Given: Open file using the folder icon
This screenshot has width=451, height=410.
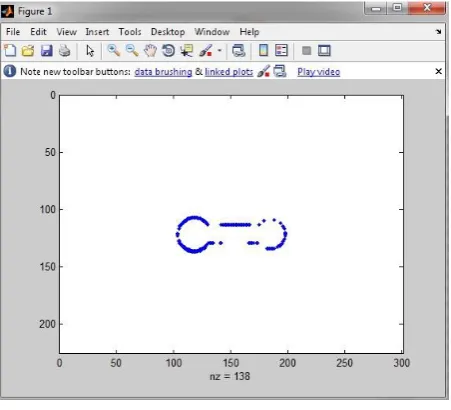Looking at the screenshot, I should tap(28, 51).
